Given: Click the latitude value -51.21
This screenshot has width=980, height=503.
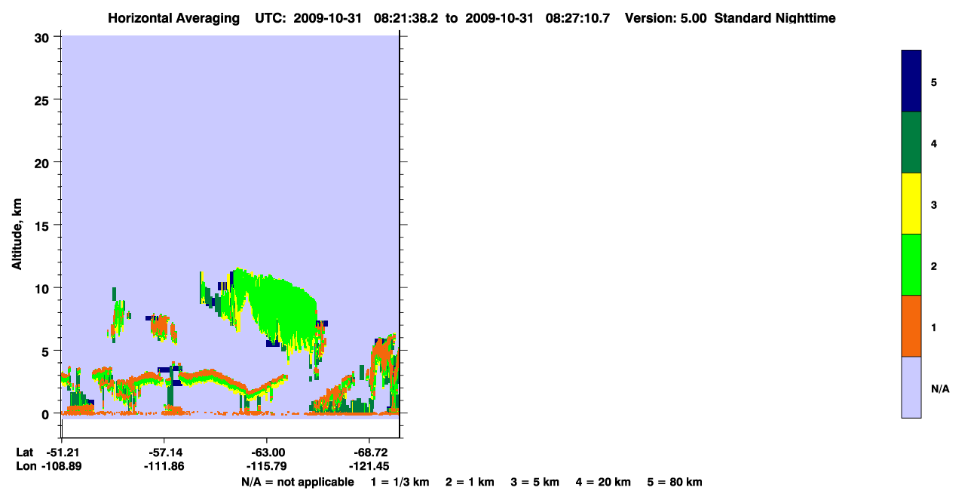Looking at the screenshot, I should (61, 452).
